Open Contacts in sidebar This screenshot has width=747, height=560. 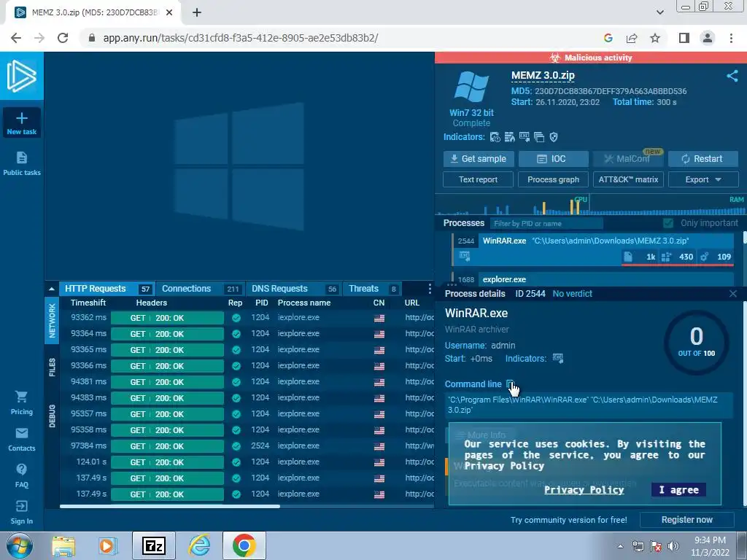pyautogui.click(x=21, y=440)
